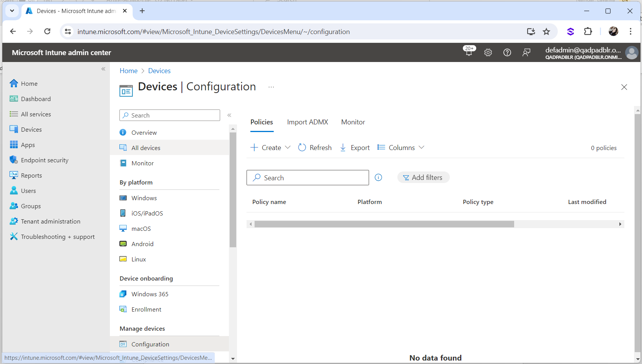Collapse the Devices menu pane
This screenshot has width=642, height=364.
point(229,115)
